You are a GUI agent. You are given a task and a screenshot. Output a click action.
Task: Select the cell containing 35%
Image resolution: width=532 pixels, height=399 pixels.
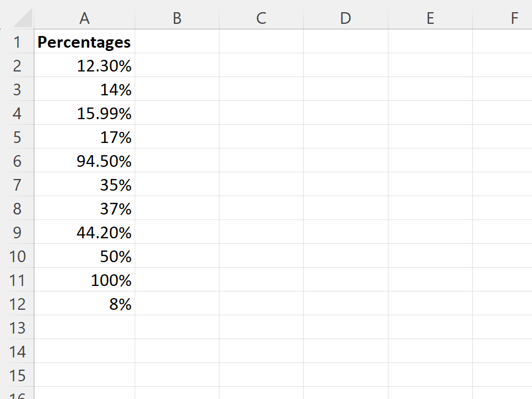[84, 185]
